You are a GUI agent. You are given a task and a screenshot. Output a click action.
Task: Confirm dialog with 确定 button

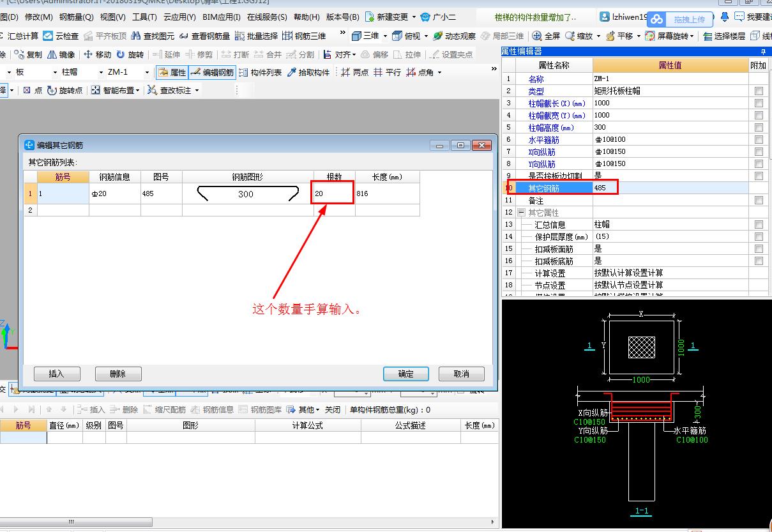[x=406, y=374]
